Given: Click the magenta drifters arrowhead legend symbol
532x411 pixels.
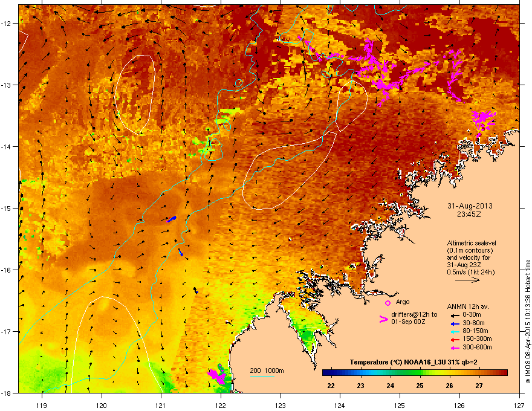Looking at the screenshot, I should click(383, 319).
